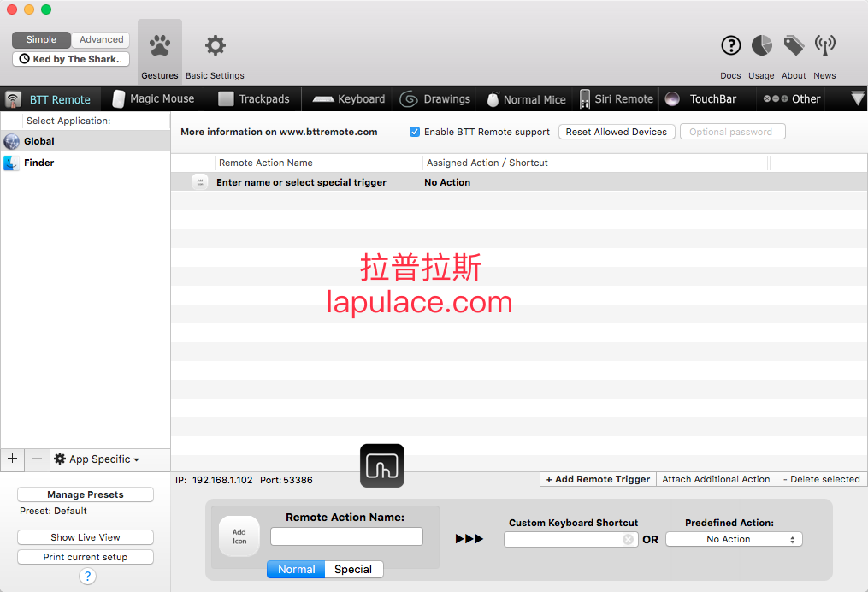Sort by Remote Action Name column header
868x592 pixels.
(319, 163)
